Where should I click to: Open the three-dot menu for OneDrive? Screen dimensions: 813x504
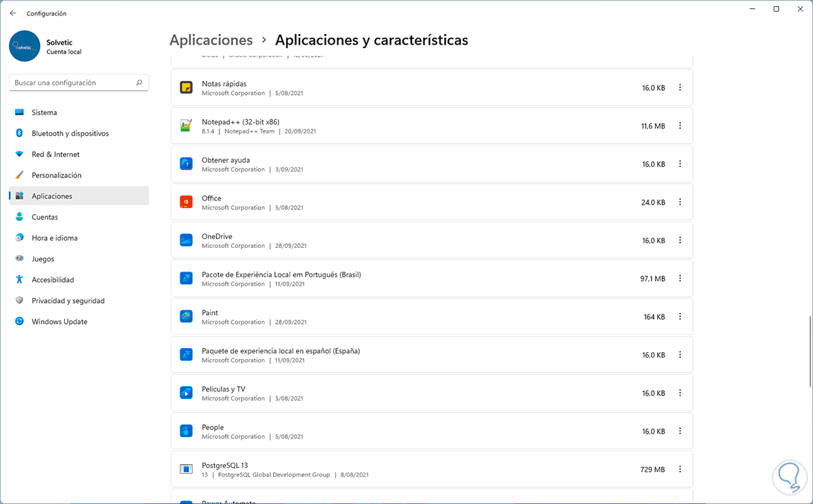point(680,240)
